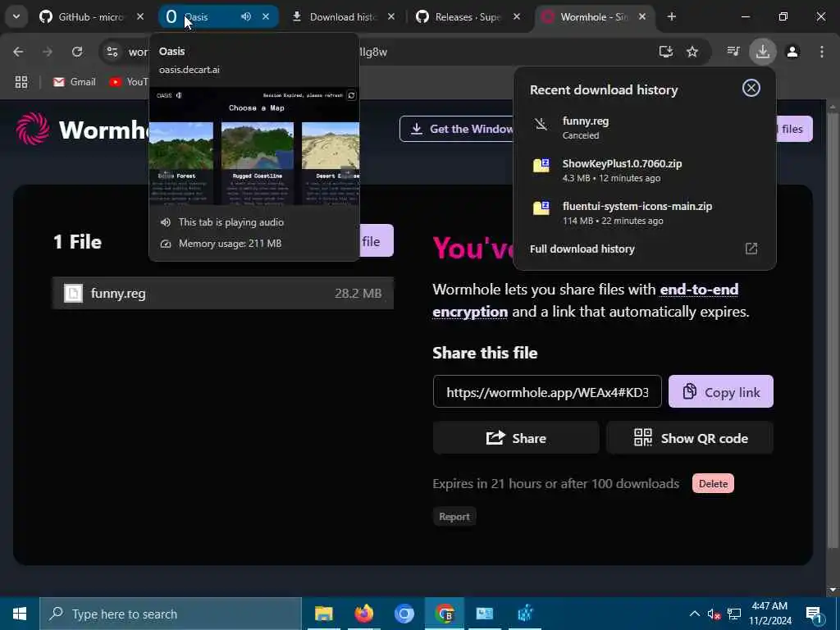The width and height of the screenshot is (840, 630).
Task: Open the Windows Start menu
Action: click(x=20, y=614)
